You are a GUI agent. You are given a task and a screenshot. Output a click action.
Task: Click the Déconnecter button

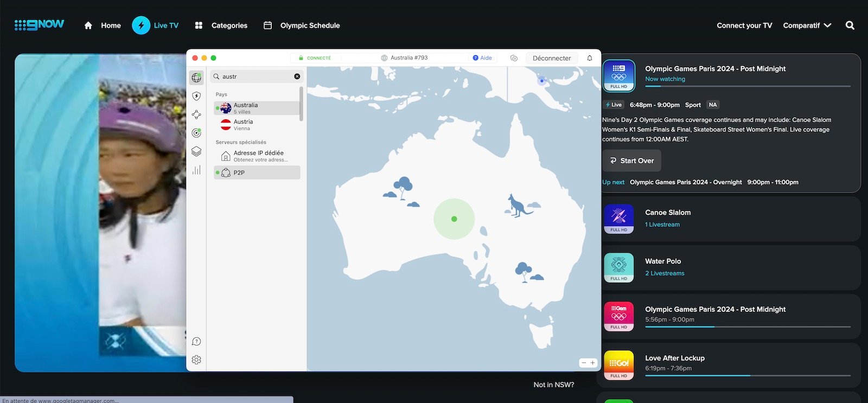(552, 58)
